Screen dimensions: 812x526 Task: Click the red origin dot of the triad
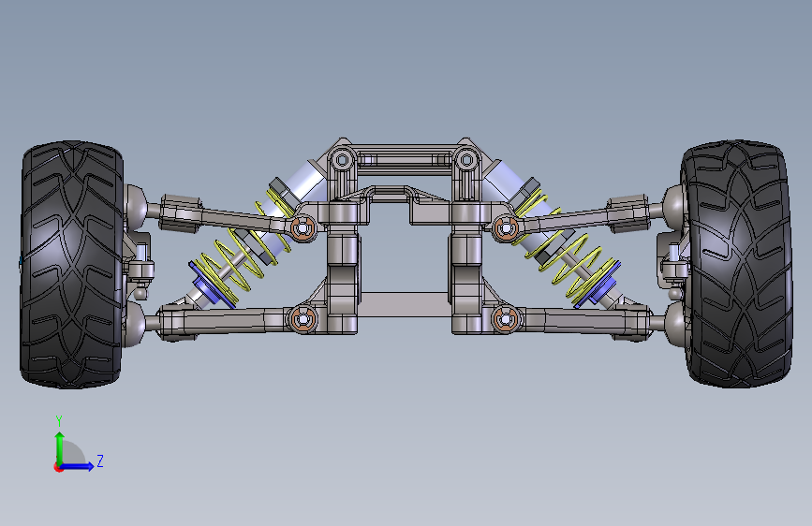pyautogui.click(x=58, y=467)
